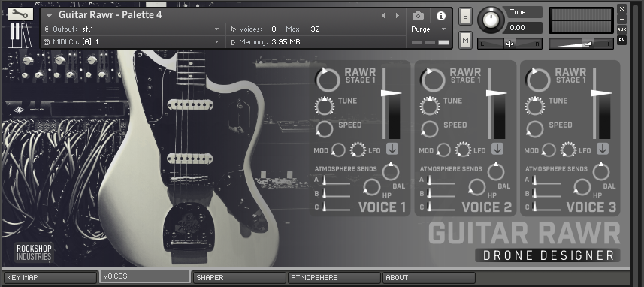Image resolution: width=644 pixels, height=287 pixels.
Task: Click Voice 3 SPEED knob
Action: [535, 129]
